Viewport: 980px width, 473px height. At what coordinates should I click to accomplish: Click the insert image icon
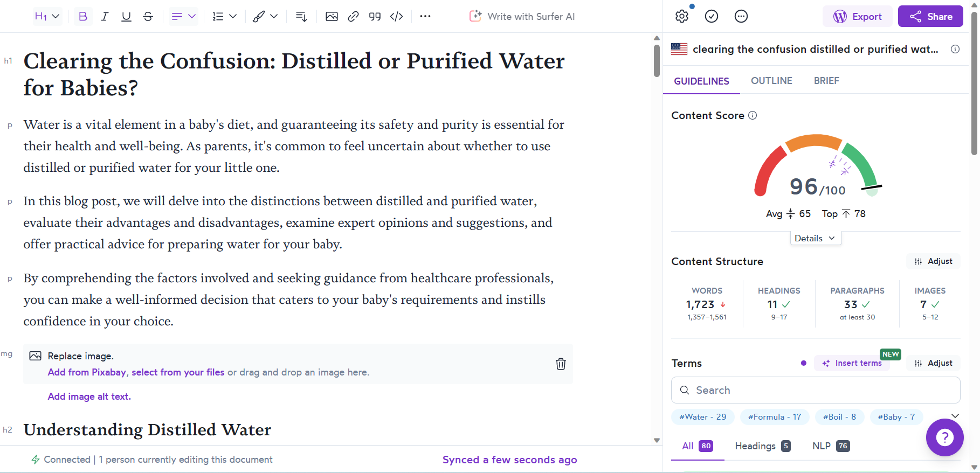pos(332,17)
